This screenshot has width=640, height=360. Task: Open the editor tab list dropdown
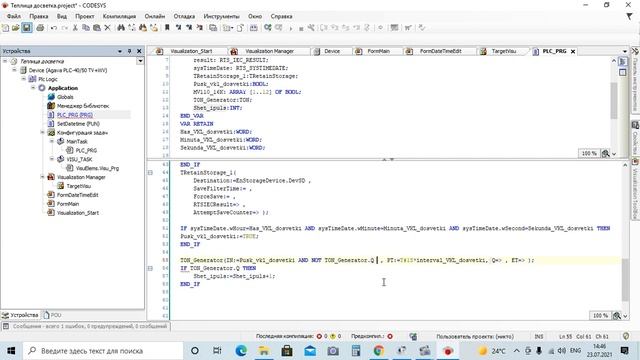[624, 51]
